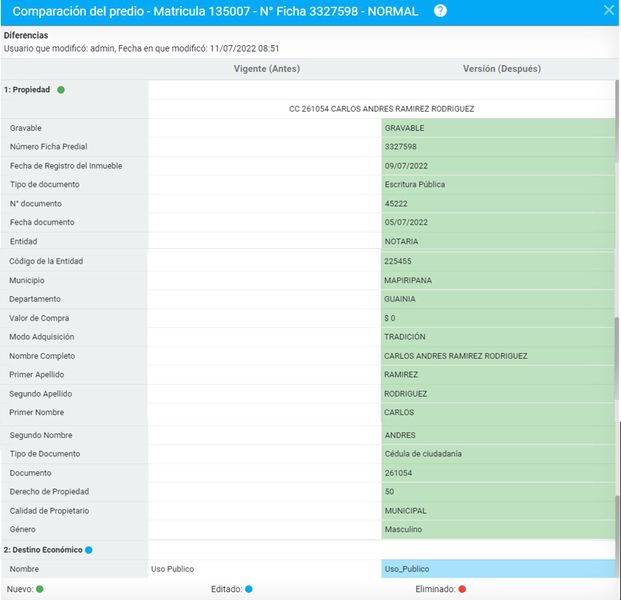Select the owner line CC 261054 CARLOS ANDRES RAMIREZ RODRIGUEZ
Viewport: 621px width, 600px height.
coord(381,109)
